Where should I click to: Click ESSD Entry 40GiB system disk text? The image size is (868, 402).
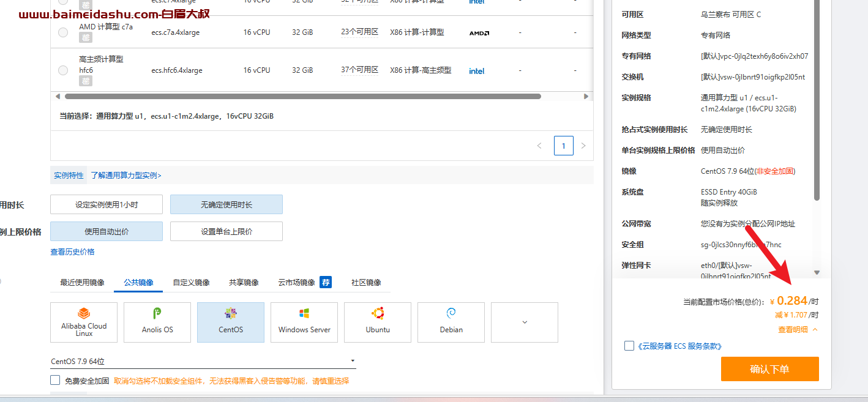pos(729,192)
